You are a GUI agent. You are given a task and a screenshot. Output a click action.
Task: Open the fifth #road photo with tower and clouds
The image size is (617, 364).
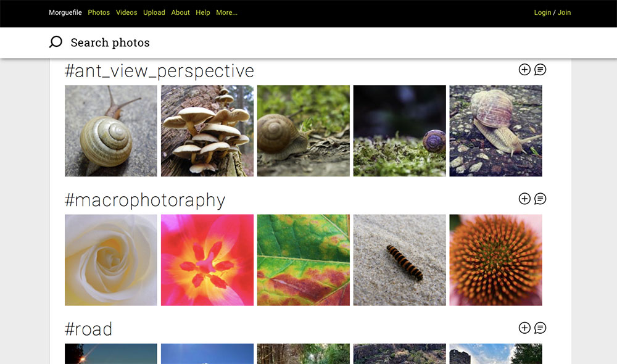click(x=496, y=354)
